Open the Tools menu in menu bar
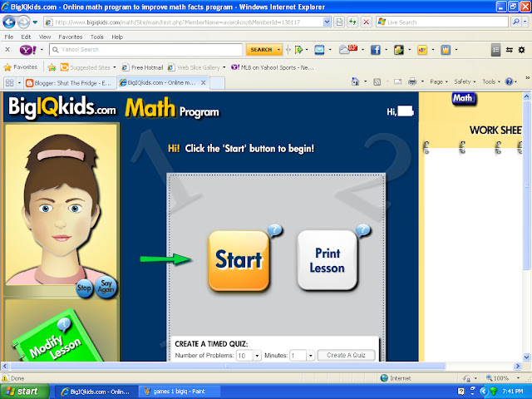Viewport: 532px width, 399px height. pos(97,37)
